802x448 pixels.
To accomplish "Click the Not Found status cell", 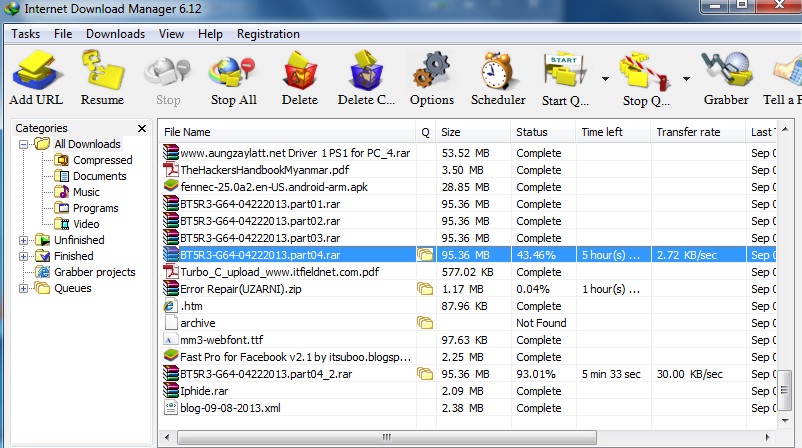I will click(x=543, y=323).
